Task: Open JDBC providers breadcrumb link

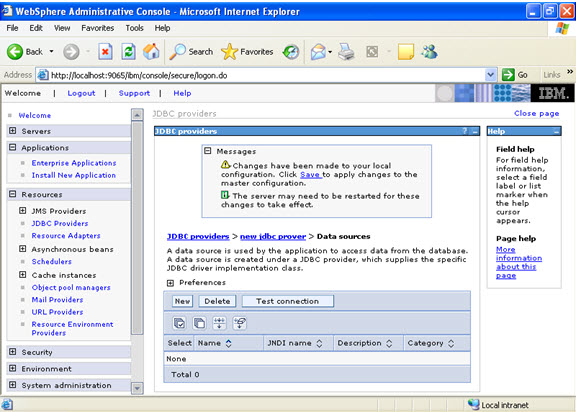Action: pyautogui.click(x=198, y=236)
